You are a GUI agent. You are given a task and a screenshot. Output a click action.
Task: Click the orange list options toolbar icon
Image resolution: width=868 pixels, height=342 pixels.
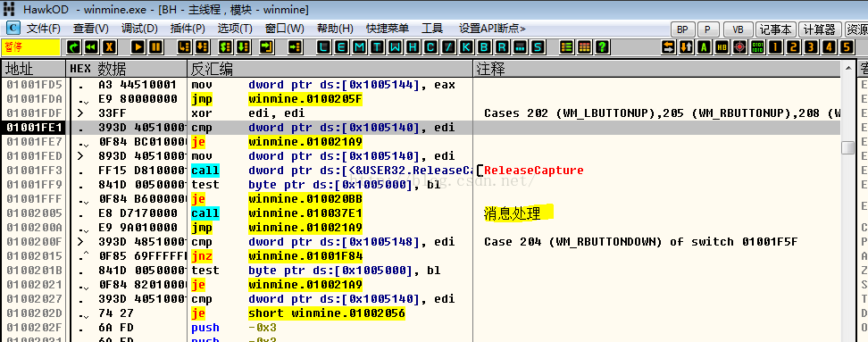567,47
